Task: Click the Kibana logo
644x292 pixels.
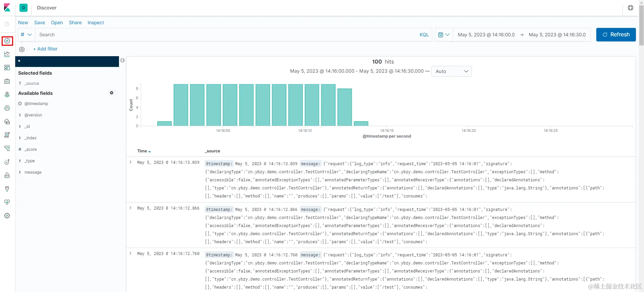Action: 7,7
